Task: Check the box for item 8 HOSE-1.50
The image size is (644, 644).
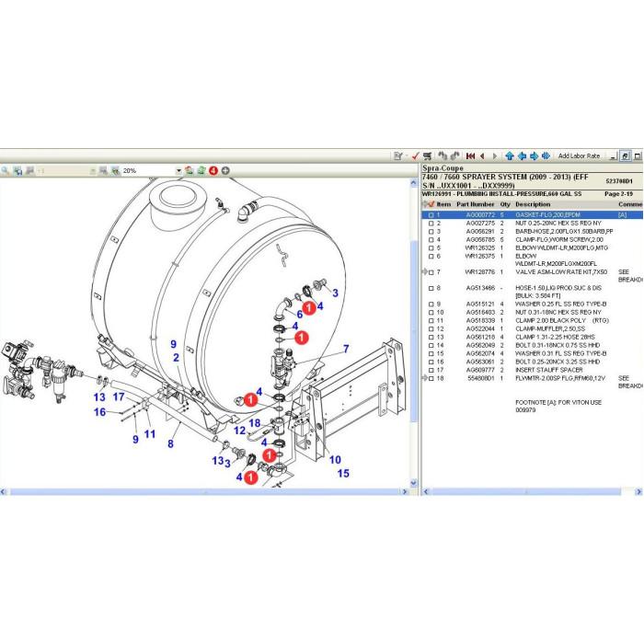Action: pos(431,288)
